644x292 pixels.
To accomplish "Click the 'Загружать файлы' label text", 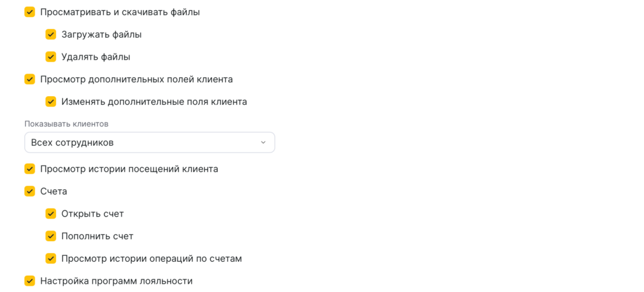I will pos(101,35).
